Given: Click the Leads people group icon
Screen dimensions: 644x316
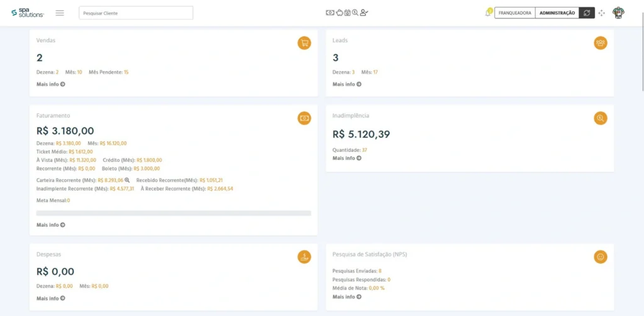Looking at the screenshot, I should (x=601, y=43).
